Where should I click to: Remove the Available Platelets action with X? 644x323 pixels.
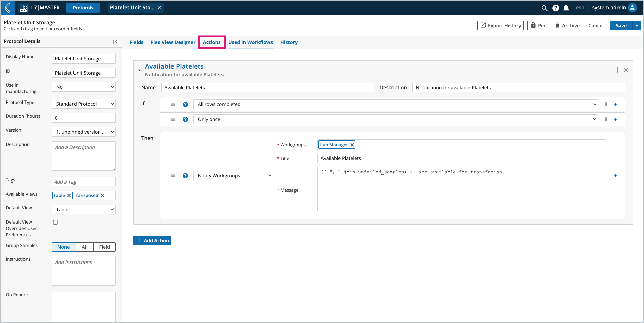[626, 70]
